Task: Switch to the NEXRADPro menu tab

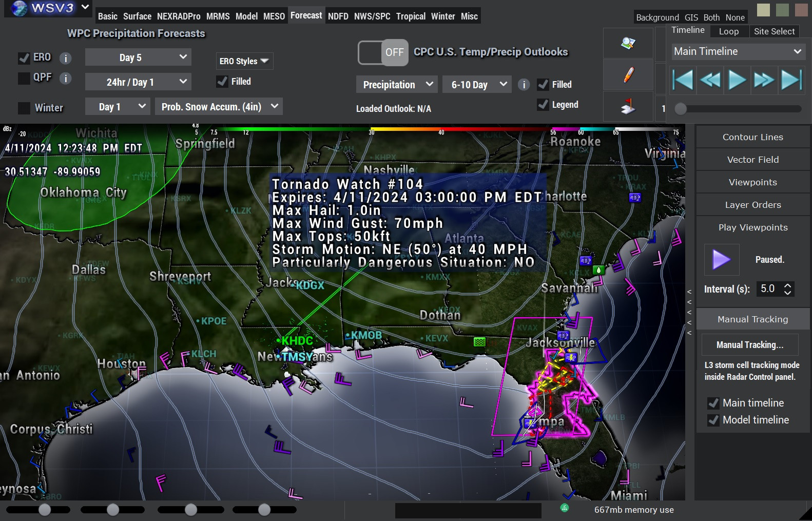Action: (179, 16)
